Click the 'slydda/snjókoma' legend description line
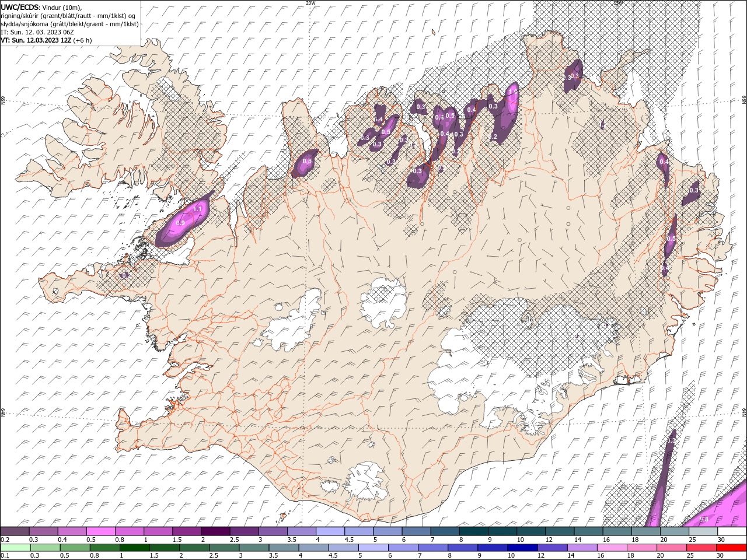The image size is (747, 560). click(69, 24)
